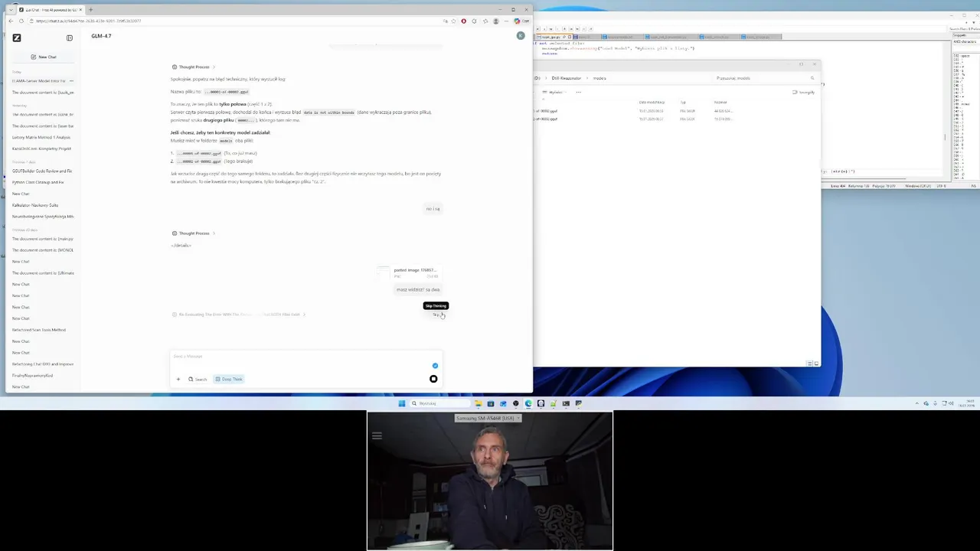Expand the second Thought Process section
The image size is (980, 551).
[x=193, y=233]
